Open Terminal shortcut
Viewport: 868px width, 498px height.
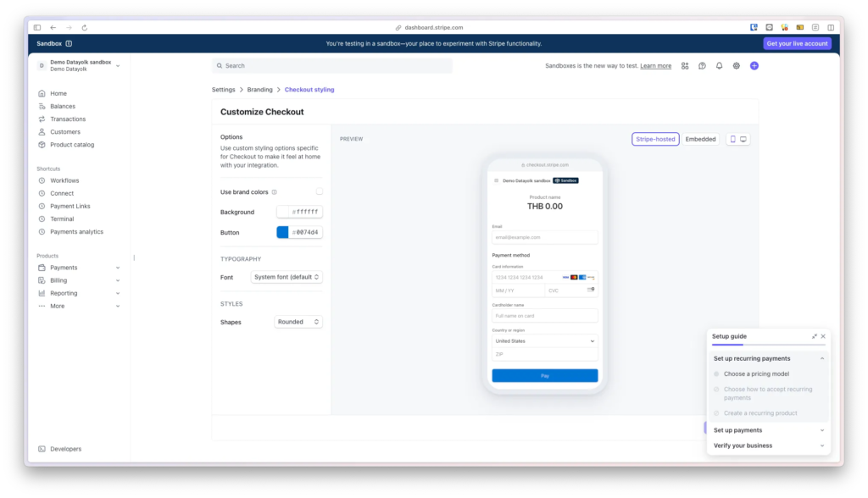[x=61, y=219]
